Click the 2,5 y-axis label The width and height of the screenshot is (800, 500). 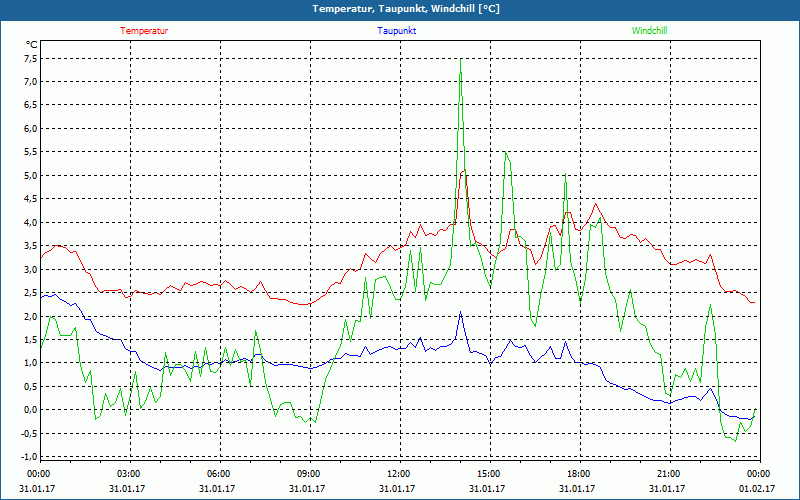point(31,293)
